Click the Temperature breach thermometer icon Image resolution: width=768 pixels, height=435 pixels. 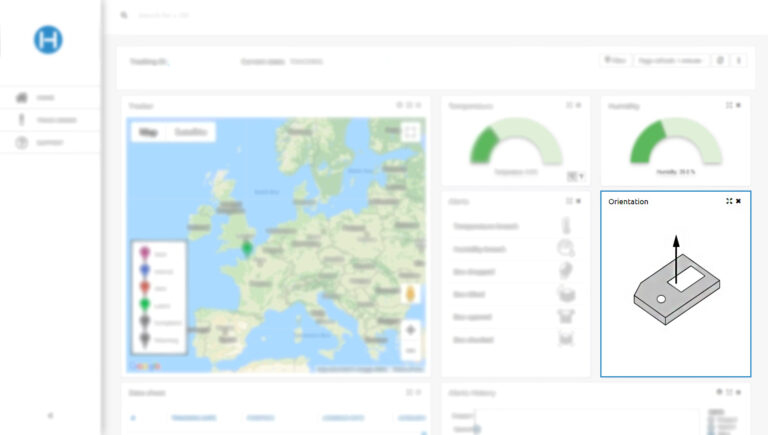click(x=566, y=225)
